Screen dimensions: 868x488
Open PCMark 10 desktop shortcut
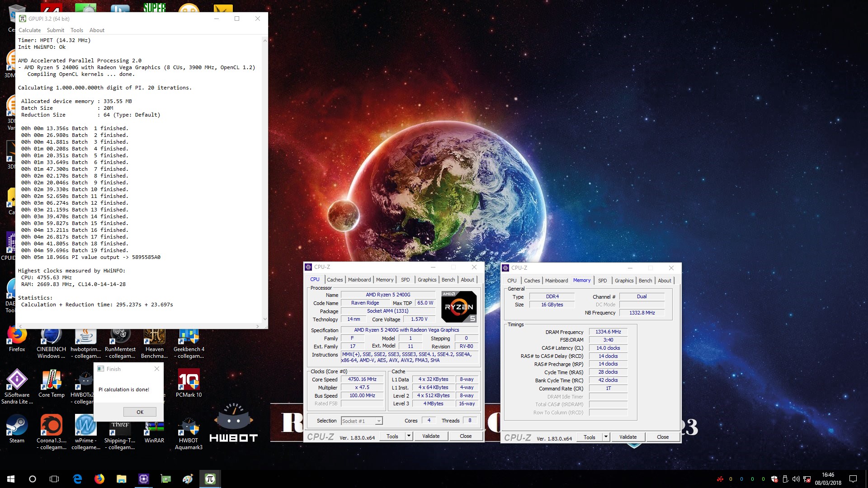[x=189, y=384]
